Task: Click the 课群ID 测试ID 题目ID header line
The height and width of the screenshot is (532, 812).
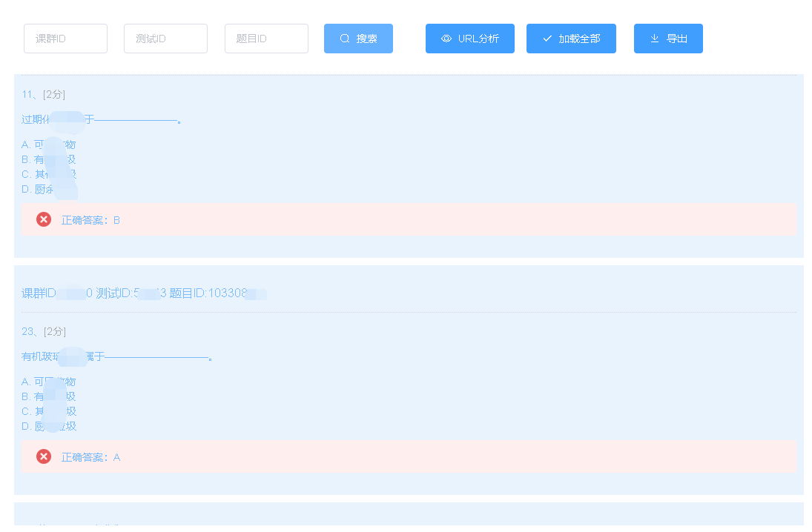Action: click(x=144, y=293)
